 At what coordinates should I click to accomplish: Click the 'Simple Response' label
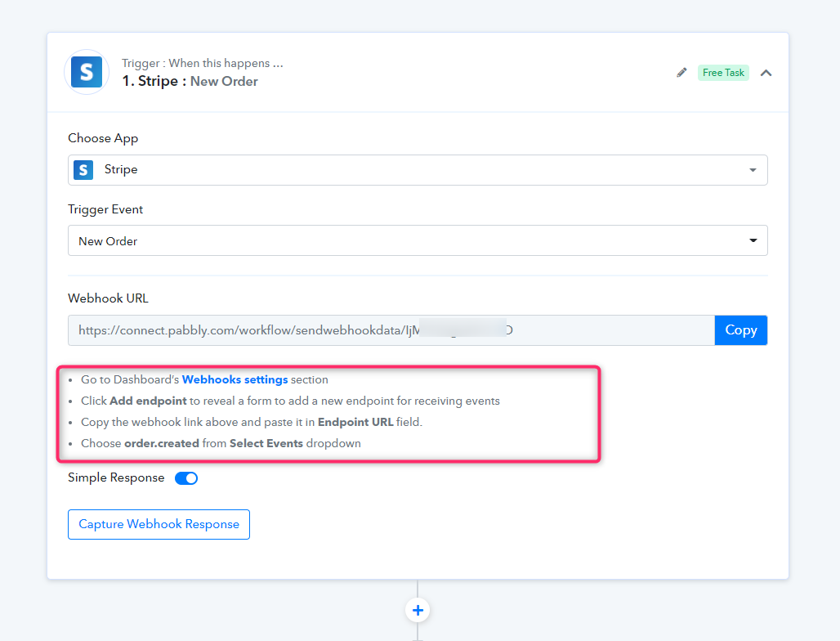click(116, 477)
